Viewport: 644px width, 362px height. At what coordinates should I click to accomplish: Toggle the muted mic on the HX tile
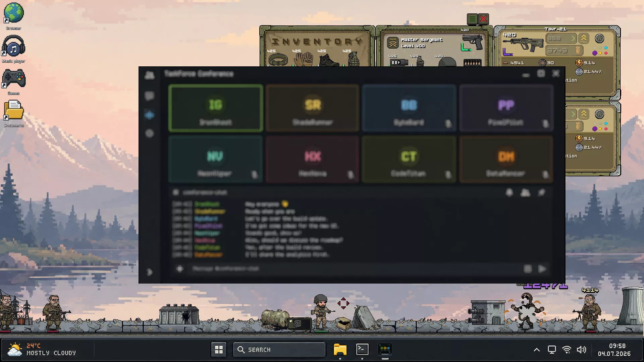click(351, 175)
